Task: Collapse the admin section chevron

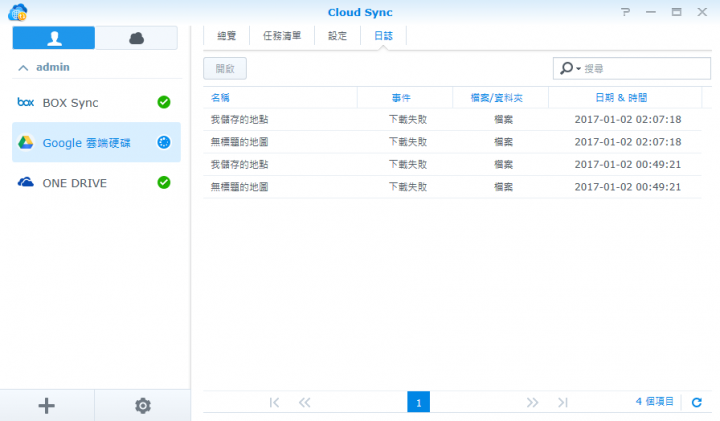Action: pos(23,68)
